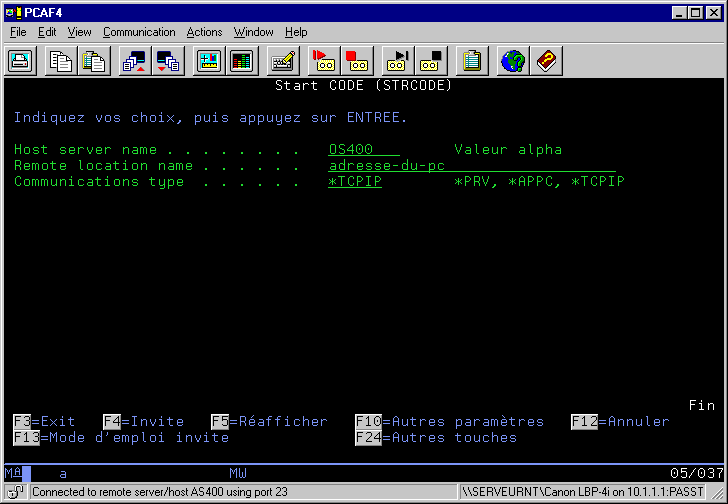This screenshot has height=504, width=728.
Task: Click the Communications type *TCPIP field
Action: tap(355, 182)
